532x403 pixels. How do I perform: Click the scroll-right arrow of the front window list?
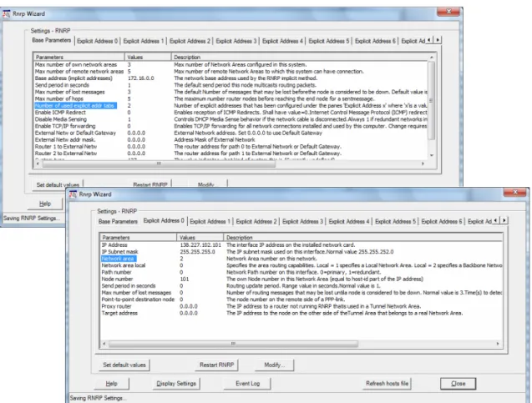(x=498, y=344)
